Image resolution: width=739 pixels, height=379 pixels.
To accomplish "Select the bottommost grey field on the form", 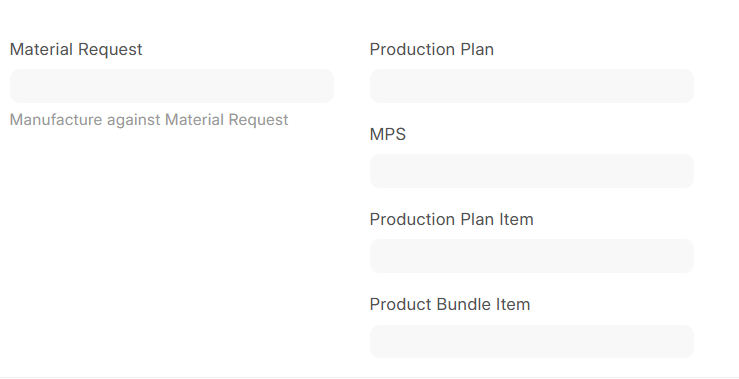I will 532,341.
